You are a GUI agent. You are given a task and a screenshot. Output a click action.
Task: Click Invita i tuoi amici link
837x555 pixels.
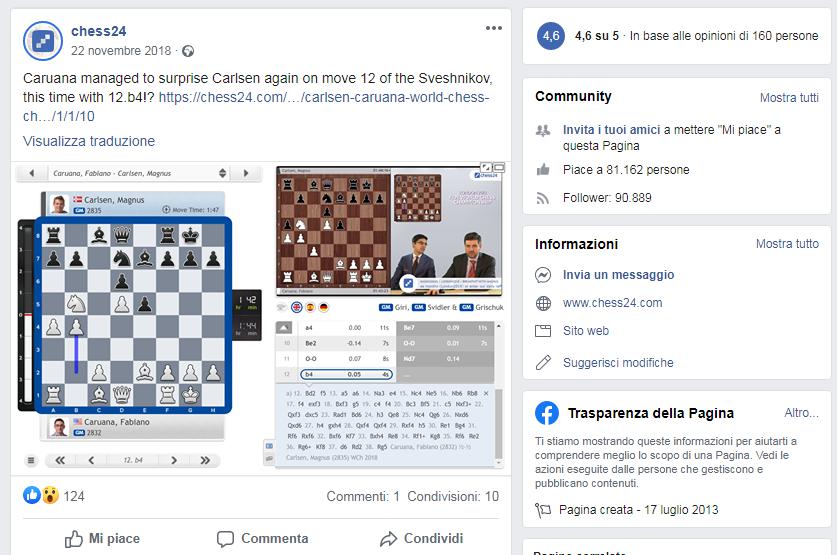coord(611,130)
